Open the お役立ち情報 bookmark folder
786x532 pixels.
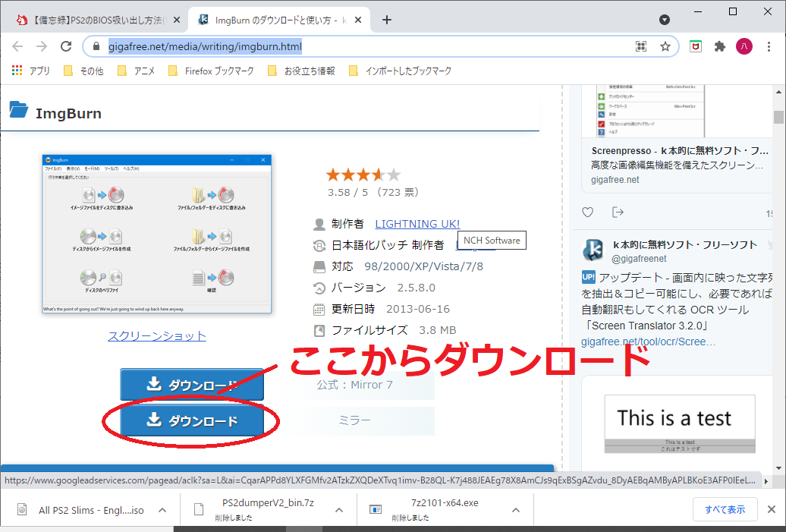point(301,71)
